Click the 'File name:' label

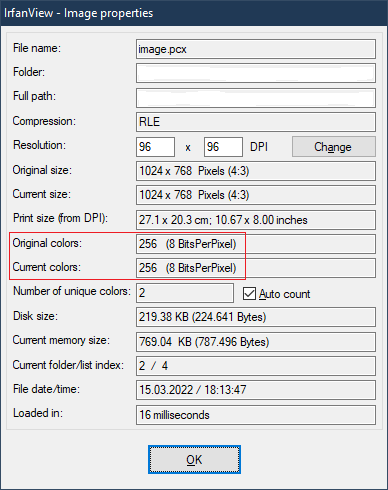click(x=37, y=48)
